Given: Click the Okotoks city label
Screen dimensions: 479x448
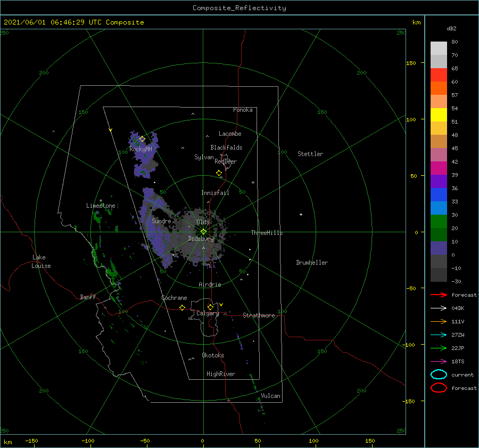Looking at the screenshot, I should coord(213,355).
